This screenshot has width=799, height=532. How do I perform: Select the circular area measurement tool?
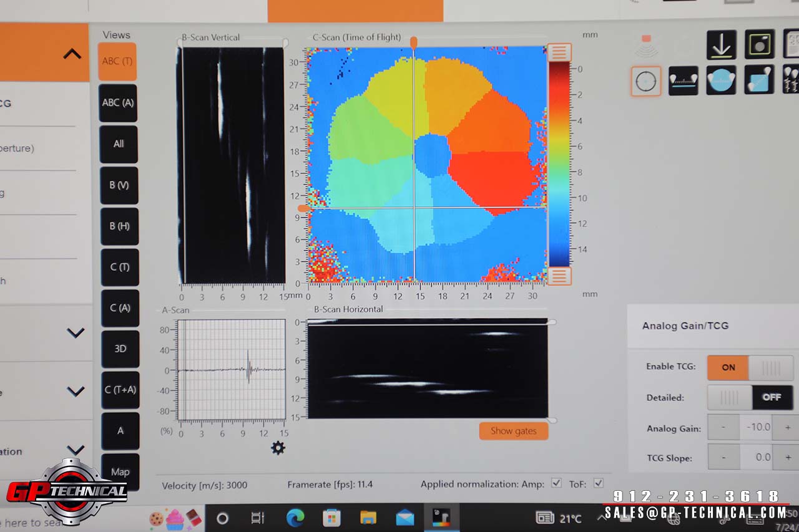click(x=721, y=81)
